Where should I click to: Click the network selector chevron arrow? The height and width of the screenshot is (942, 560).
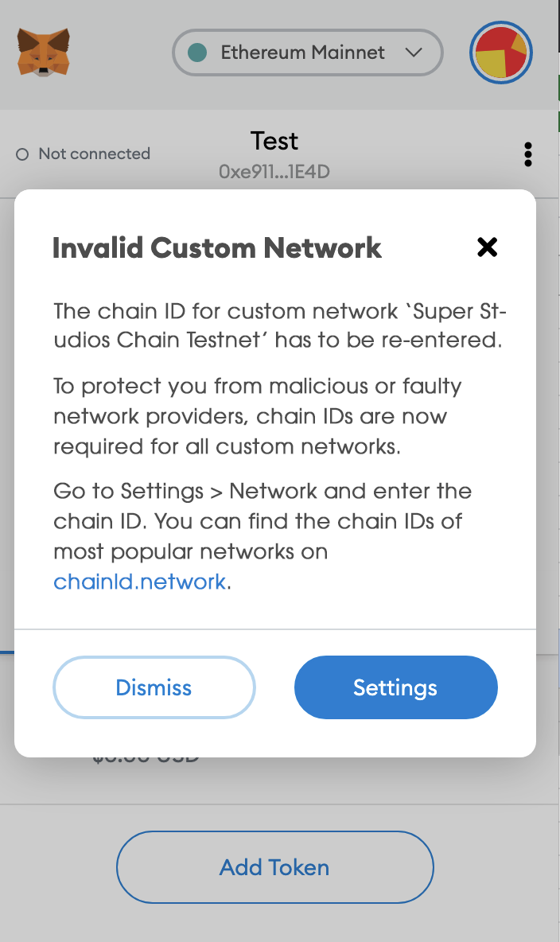click(x=413, y=53)
